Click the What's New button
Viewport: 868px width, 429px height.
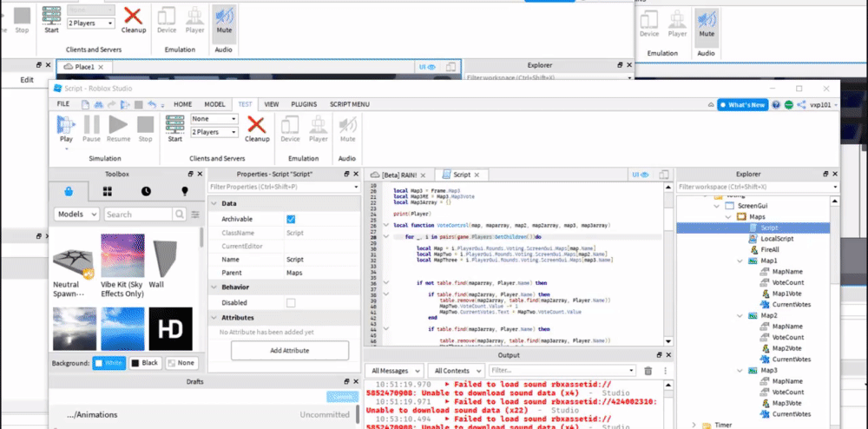(742, 104)
